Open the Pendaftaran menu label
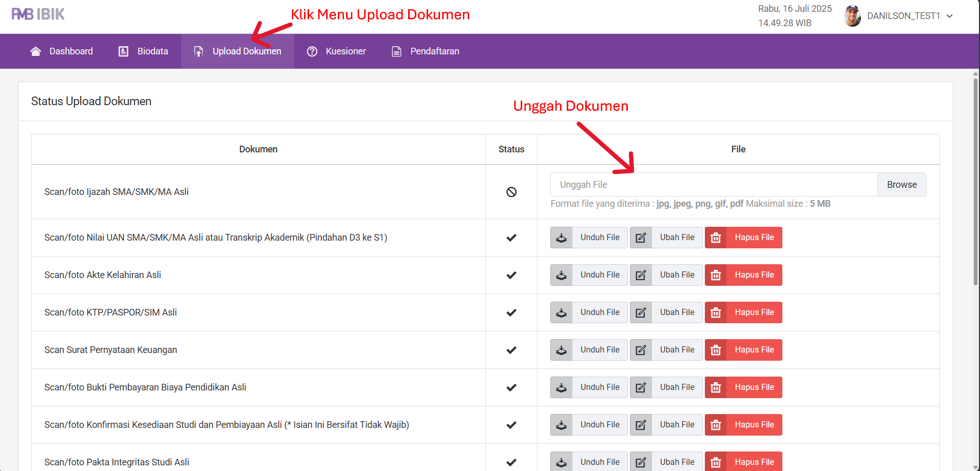980x471 pixels. pyautogui.click(x=434, y=51)
